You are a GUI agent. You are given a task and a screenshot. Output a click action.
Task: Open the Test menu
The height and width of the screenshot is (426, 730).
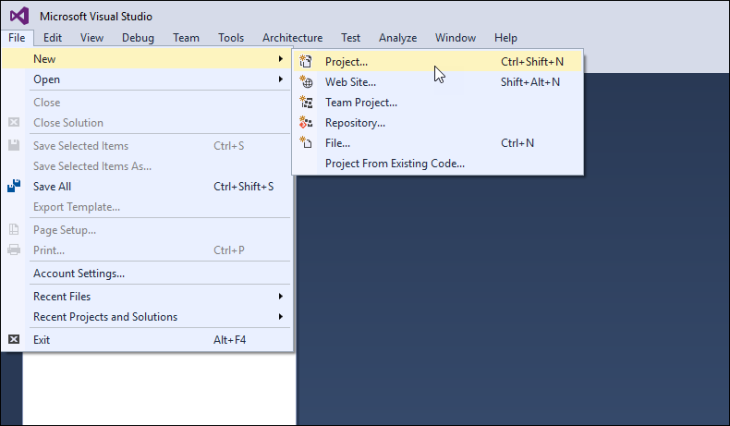351,38
